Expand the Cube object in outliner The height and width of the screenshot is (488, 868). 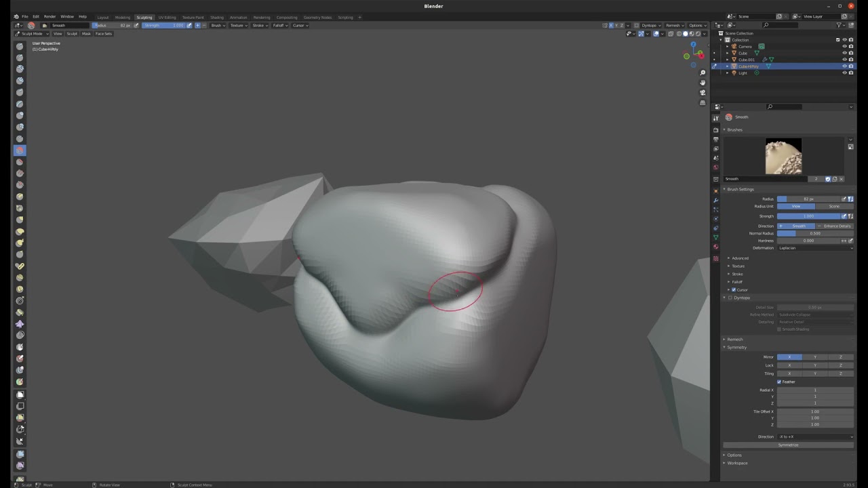pyautogui.click(x=728, y=53)
